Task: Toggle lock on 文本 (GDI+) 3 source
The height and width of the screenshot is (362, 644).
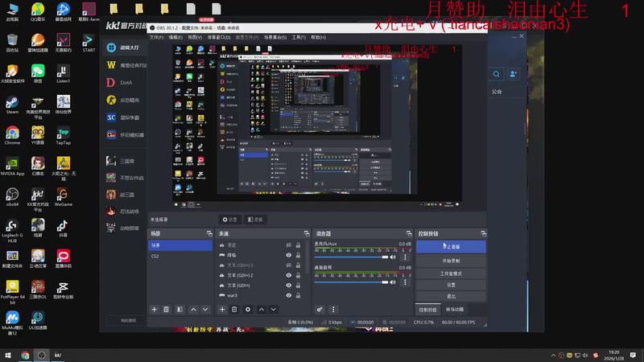Action: (298, 265)
